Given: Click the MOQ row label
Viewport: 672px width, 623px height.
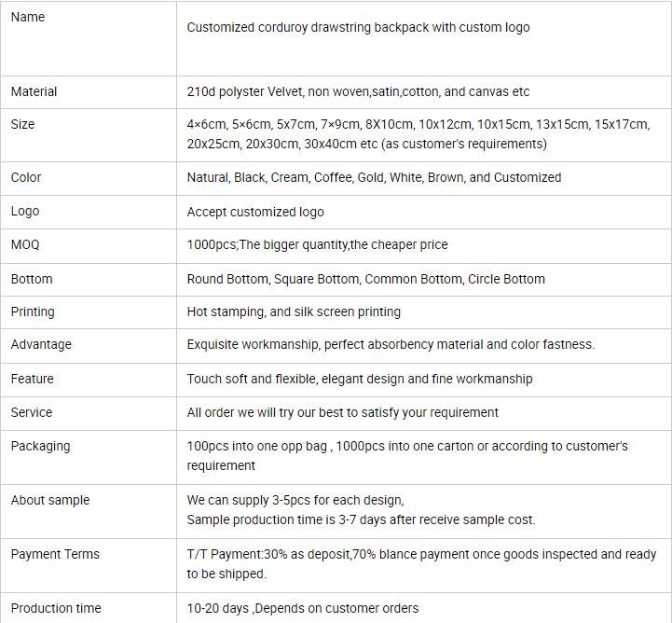Looking at the screenshot, I should click(25, 245).
